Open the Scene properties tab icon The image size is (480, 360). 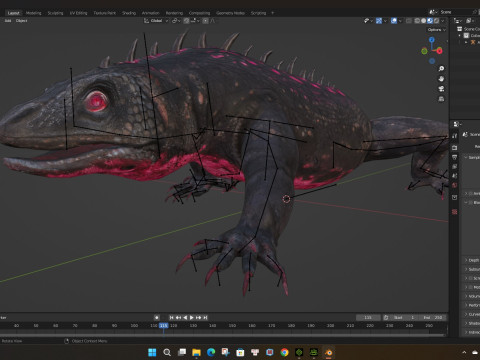[455, 176]
